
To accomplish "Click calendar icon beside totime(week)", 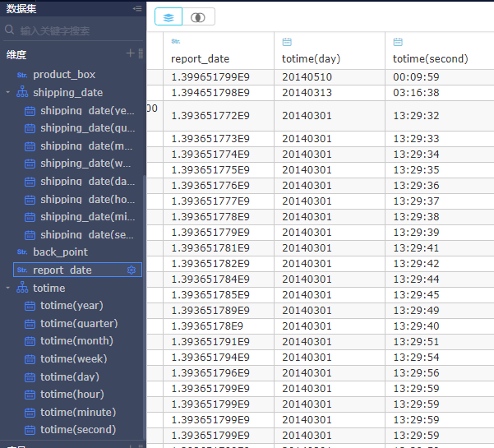I will tap(30, 359).
